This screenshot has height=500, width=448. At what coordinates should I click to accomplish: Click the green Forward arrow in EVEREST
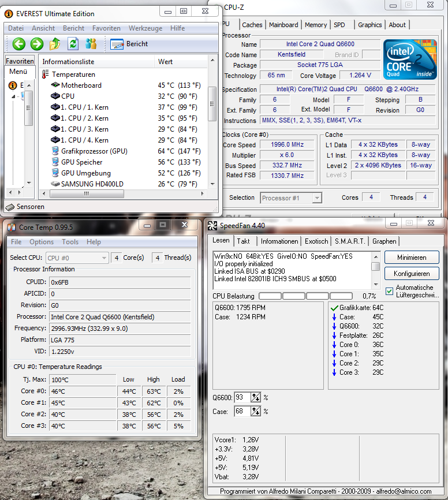pos(37,44)
